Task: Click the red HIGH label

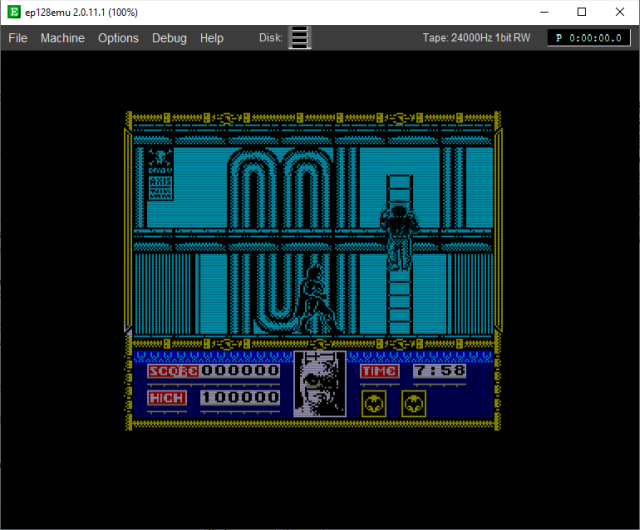Action: click(x=167, y=398)
